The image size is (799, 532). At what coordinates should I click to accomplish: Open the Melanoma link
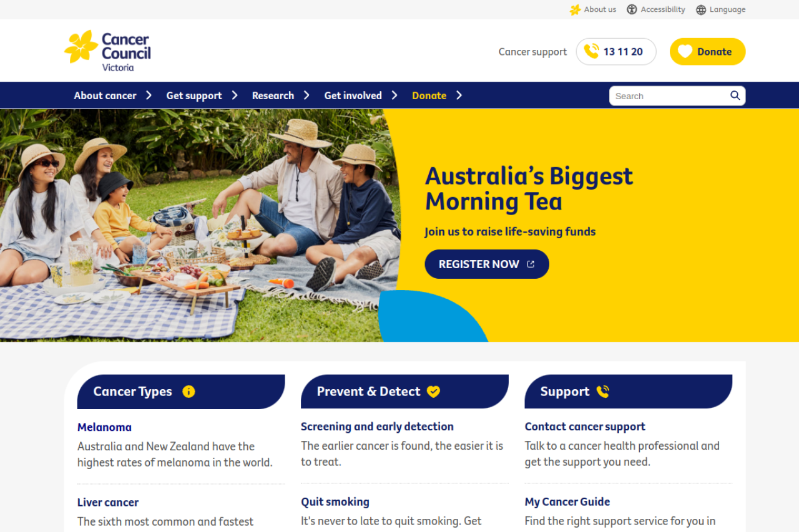(x=104, y=427)
